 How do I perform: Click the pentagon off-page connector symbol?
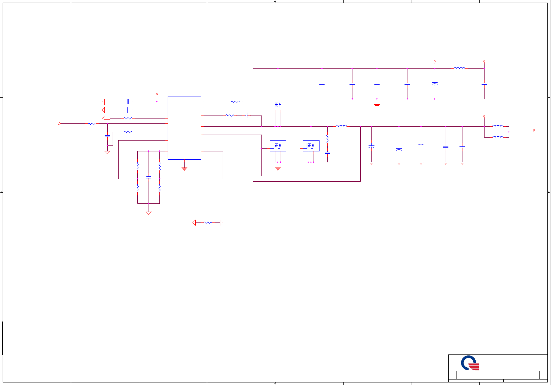click(x=106, y=118)
